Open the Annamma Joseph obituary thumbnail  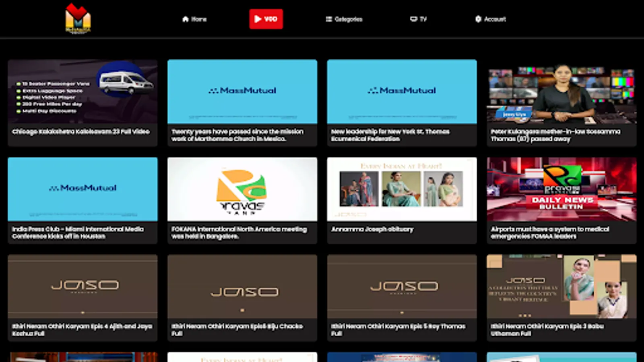point(402,189)
